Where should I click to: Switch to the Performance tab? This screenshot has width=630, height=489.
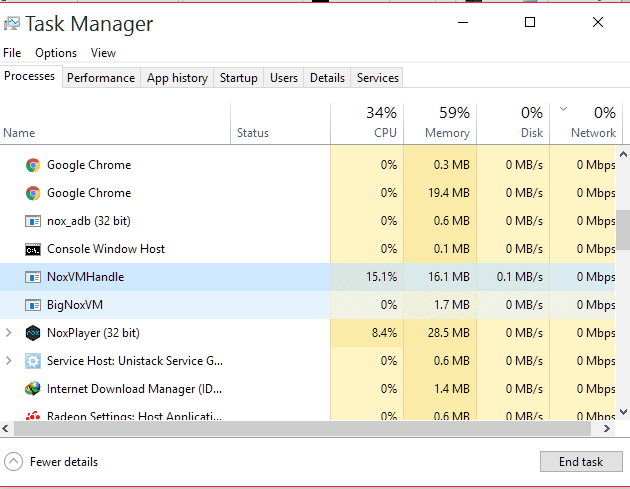(x=101, y=78)
